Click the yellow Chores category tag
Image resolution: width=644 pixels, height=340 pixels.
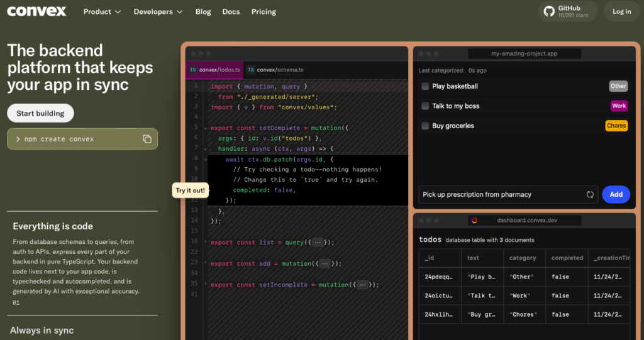(616, 126)
